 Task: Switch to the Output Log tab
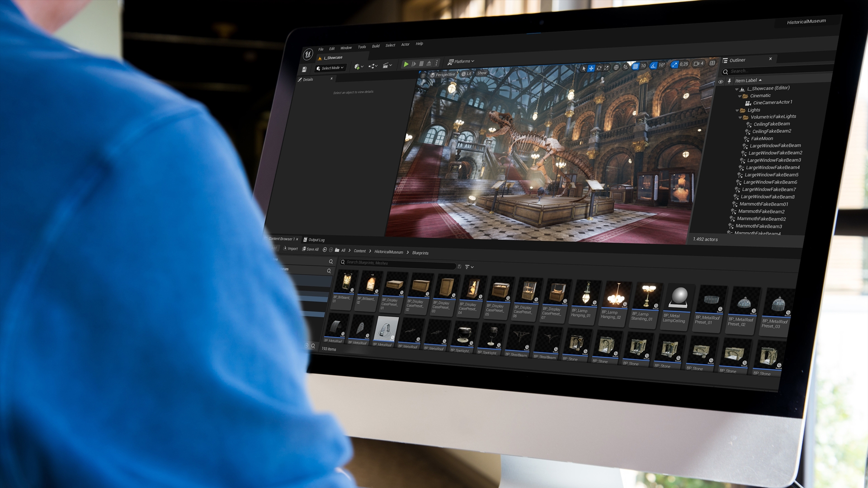click(315, 240)
